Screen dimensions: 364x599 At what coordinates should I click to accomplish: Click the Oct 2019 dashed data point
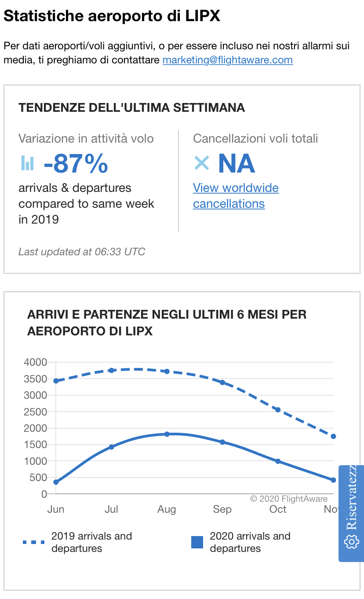[278, 410]
